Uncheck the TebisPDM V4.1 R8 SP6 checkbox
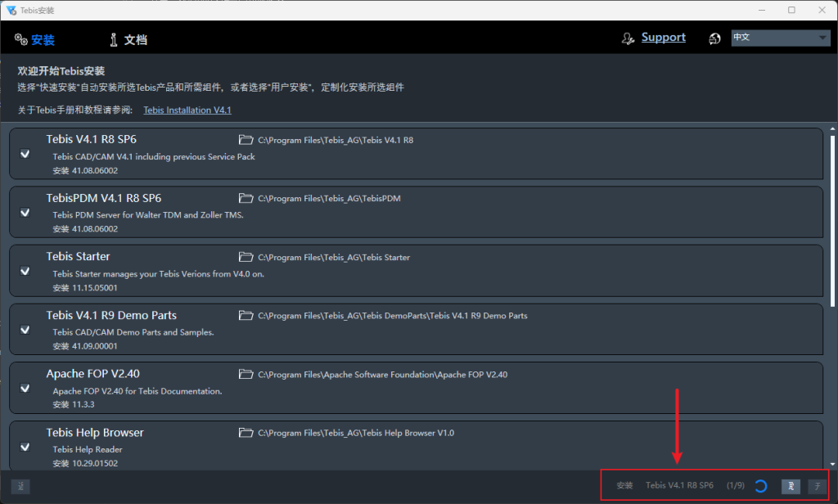Image resolution: width=838 pixels, height=504 pixels. tap(25, 213)
